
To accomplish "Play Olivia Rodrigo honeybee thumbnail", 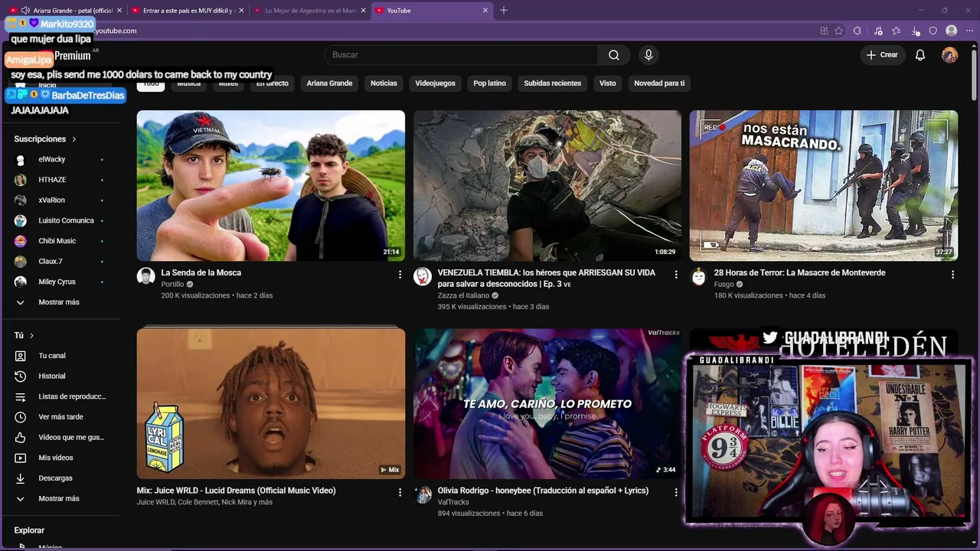I will tap(547, 404).
